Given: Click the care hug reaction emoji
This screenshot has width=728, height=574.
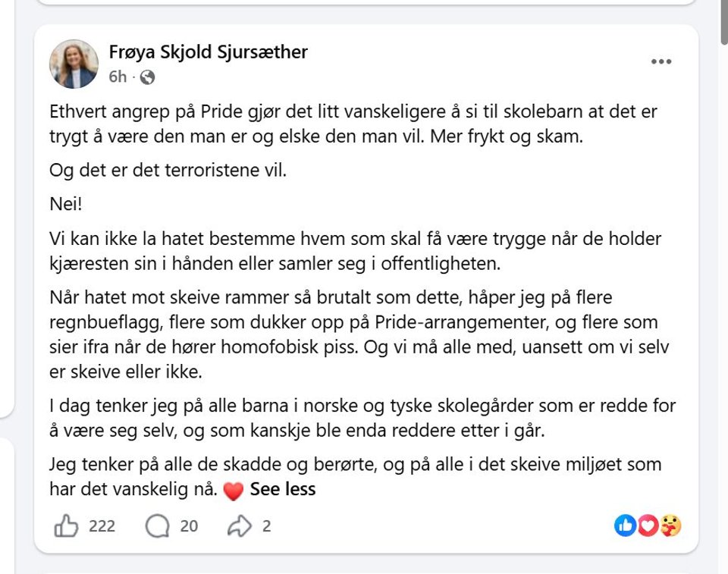Looking at the screenshot, I should pyautogui.click(x=670, y=525).
